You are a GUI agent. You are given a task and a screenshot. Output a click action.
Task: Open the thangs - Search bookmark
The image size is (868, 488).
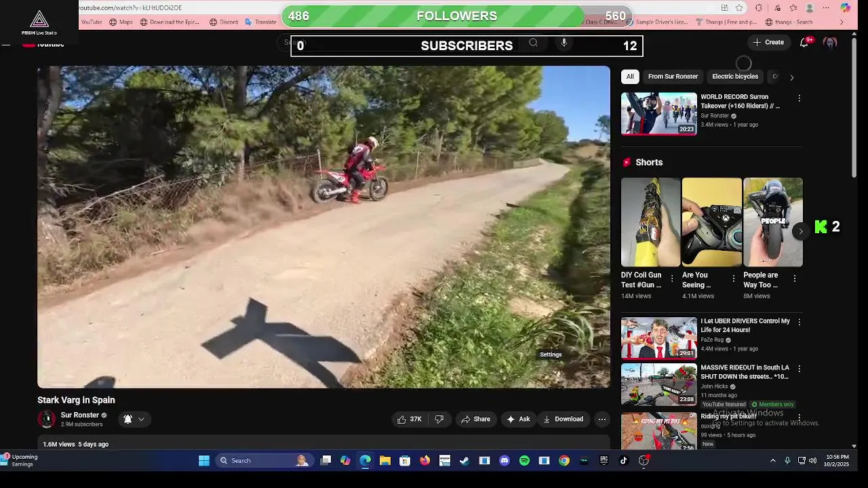click(x=789, y=22)
